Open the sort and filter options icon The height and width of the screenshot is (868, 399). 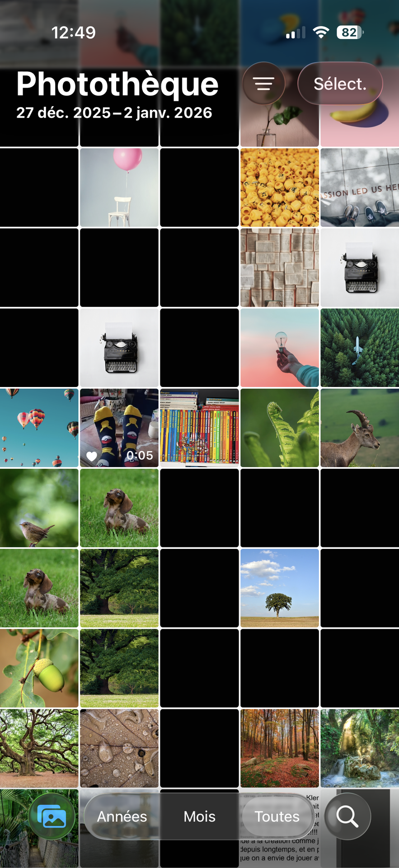[263, 84]
